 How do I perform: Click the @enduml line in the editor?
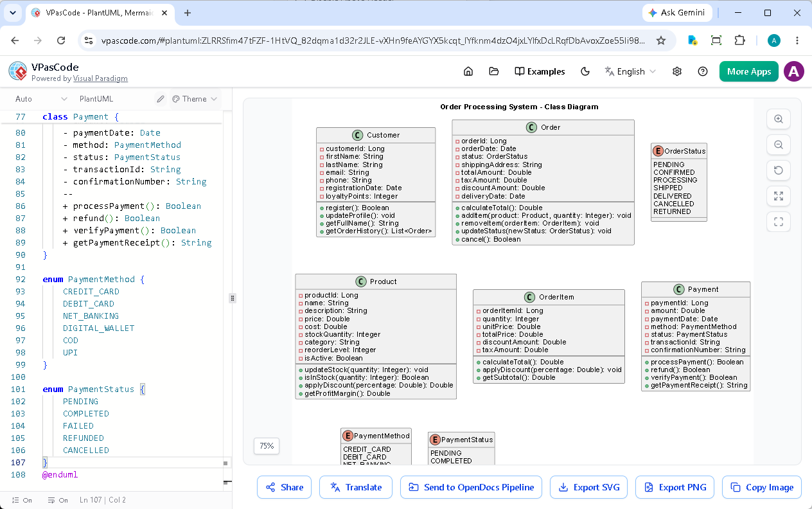point(60,474)
